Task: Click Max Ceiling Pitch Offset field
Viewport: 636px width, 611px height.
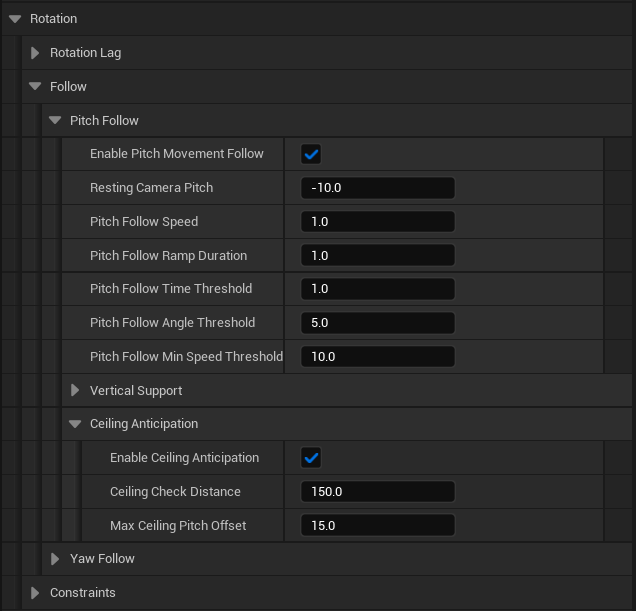Action: pos(377,526)
